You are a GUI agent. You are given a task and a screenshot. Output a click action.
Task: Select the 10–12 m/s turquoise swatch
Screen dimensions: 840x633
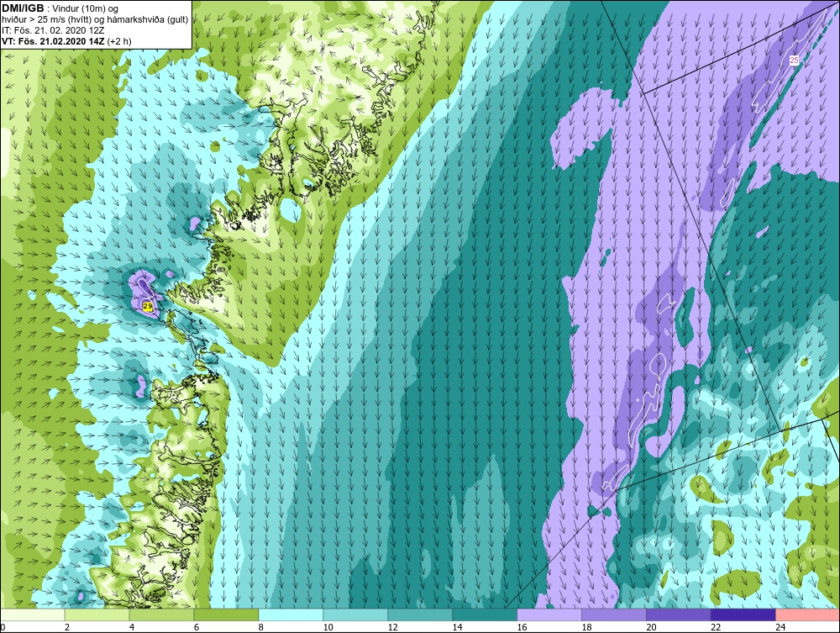pyautogui.click(x=355, y=615)
